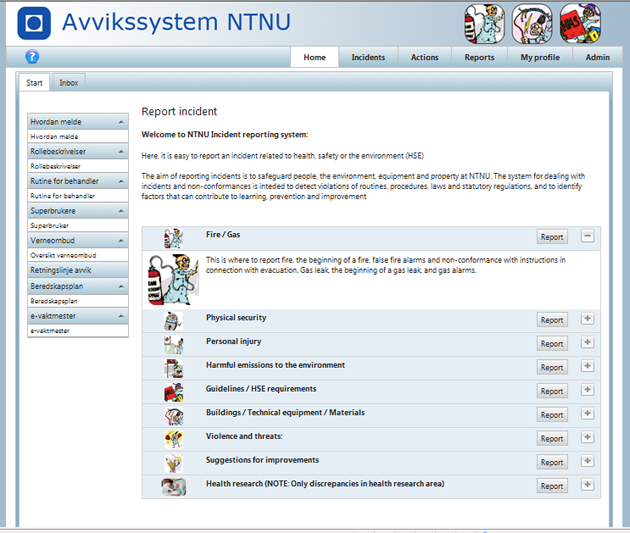Click the Avvikssystem NTNU title
This screenshot has height=533, width=630.
(176, 22)
